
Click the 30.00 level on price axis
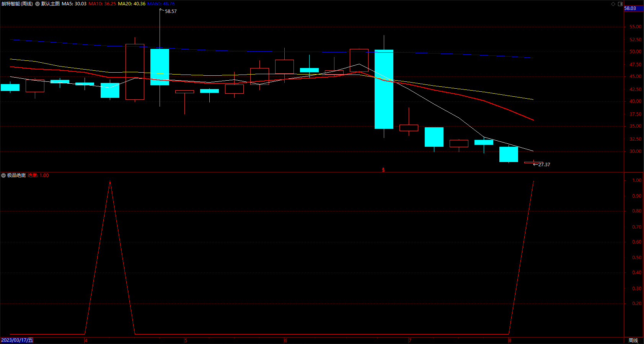point(636,151)
